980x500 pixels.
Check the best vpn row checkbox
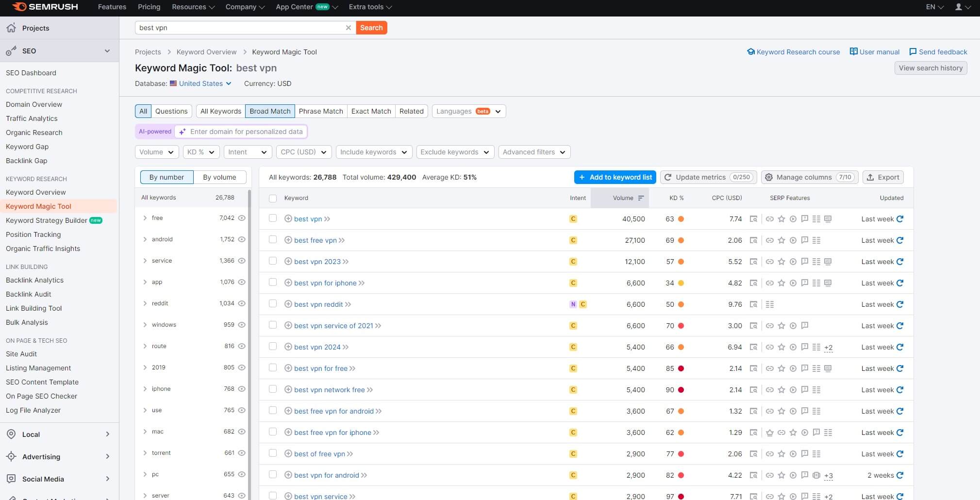tap(273, 218)
